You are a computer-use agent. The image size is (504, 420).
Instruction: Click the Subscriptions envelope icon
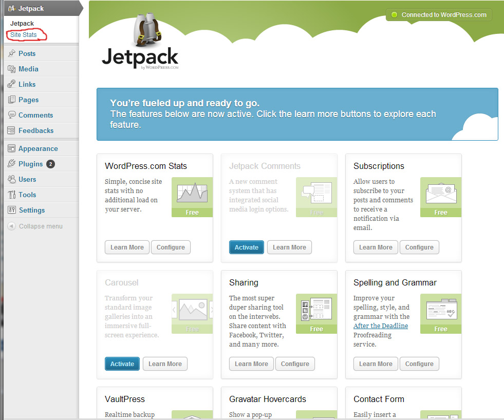click(440, 193)
